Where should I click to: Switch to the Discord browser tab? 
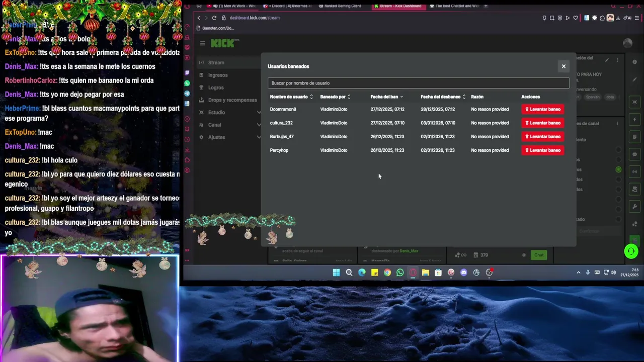[x=287, y=6]
